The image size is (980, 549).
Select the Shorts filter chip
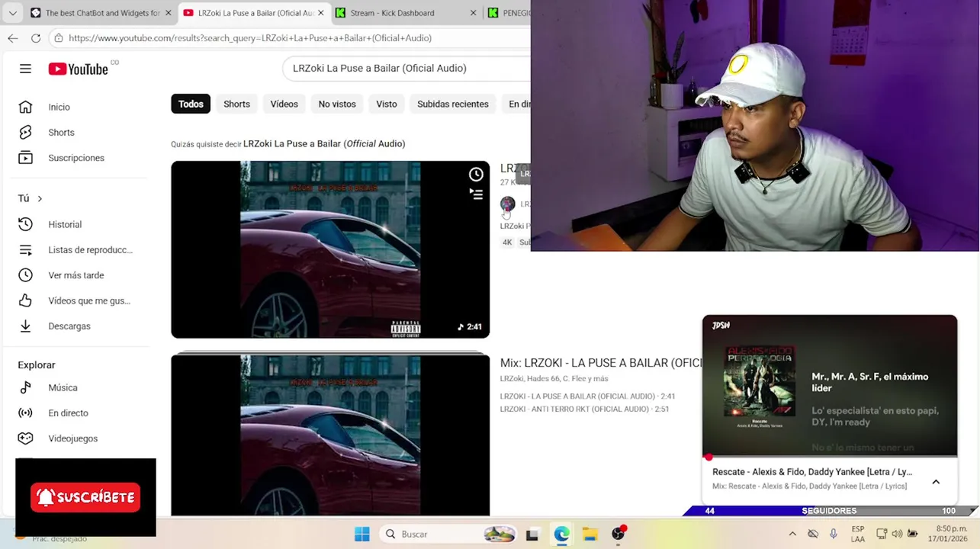[236, 104]
